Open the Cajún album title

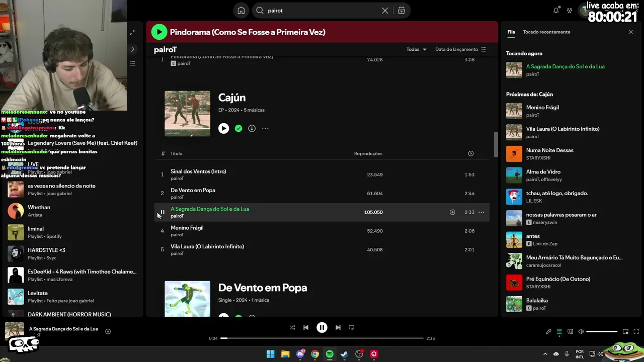[232, 98]
